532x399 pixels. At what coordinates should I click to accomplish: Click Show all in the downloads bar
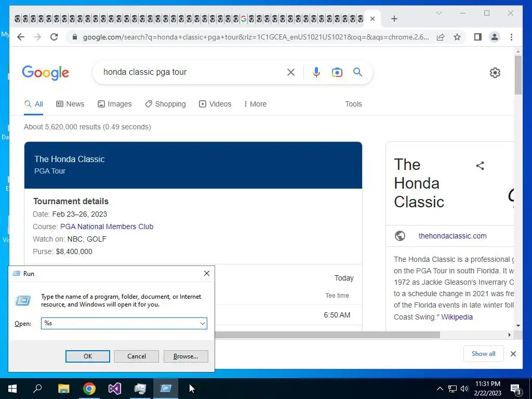tap(484, 353)
